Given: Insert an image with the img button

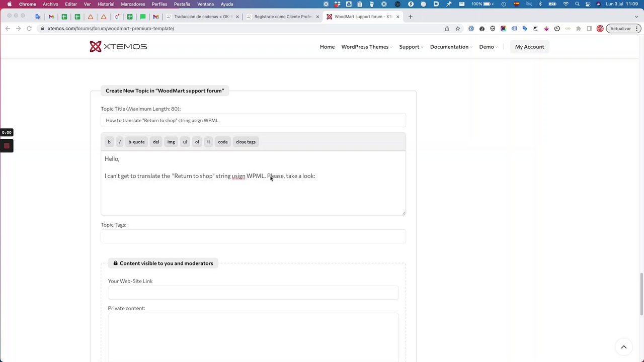Looking at the screenshot, I should coord(171,142).
